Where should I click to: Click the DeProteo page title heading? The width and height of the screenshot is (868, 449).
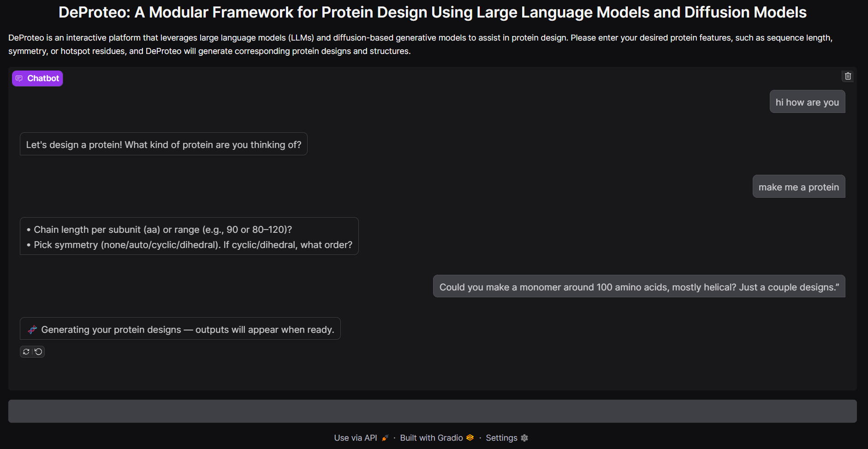tap(432, 12)
